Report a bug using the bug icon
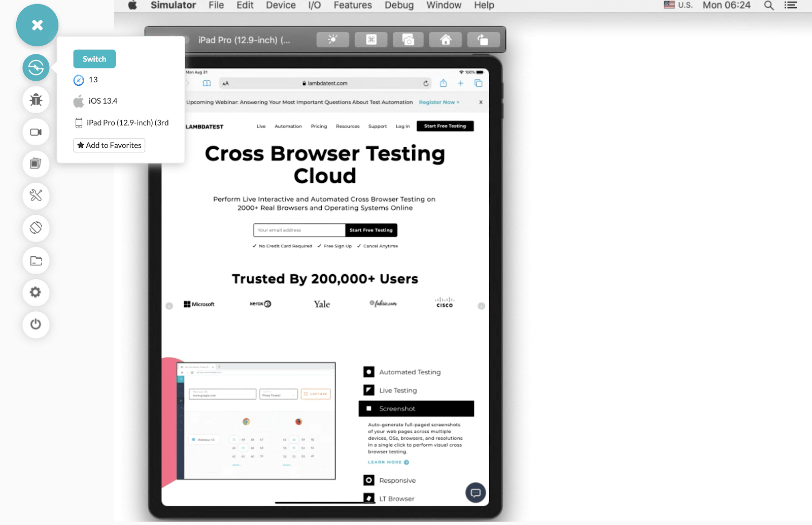 pyautogui.click(x=36, y=100)
